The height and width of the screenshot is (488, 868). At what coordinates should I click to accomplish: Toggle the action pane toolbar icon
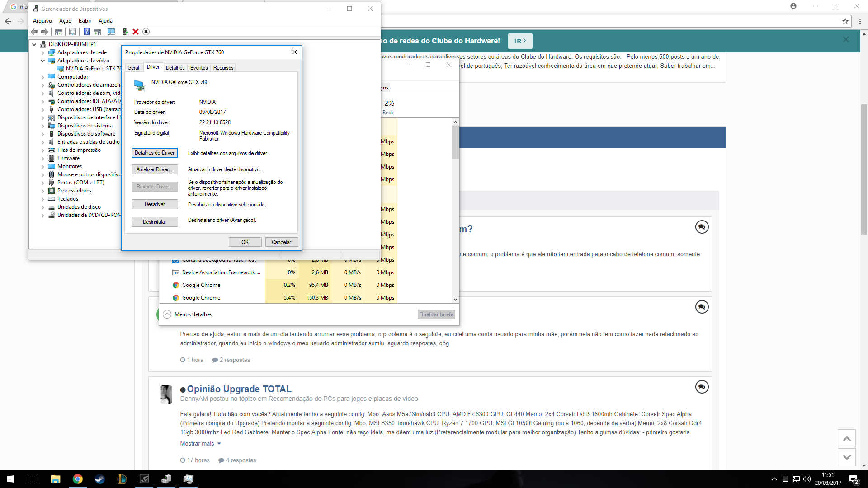pyautogui.click(x=97, y=32)
